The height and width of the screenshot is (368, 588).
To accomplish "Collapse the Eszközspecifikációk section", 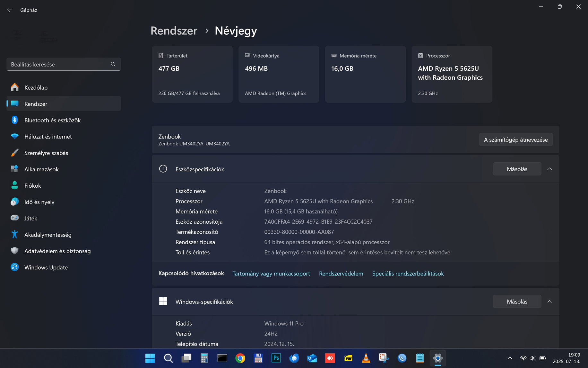I will pos(549,169).
